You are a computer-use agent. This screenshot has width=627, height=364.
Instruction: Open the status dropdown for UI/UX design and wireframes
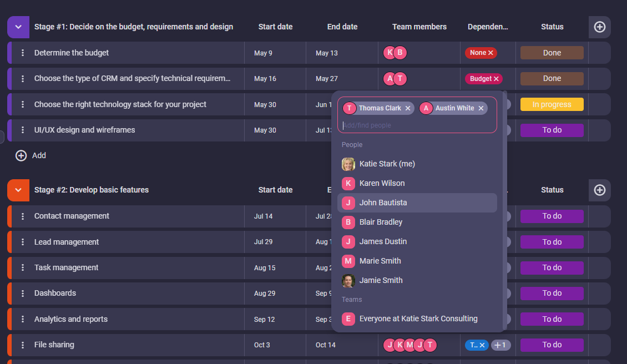552,130
